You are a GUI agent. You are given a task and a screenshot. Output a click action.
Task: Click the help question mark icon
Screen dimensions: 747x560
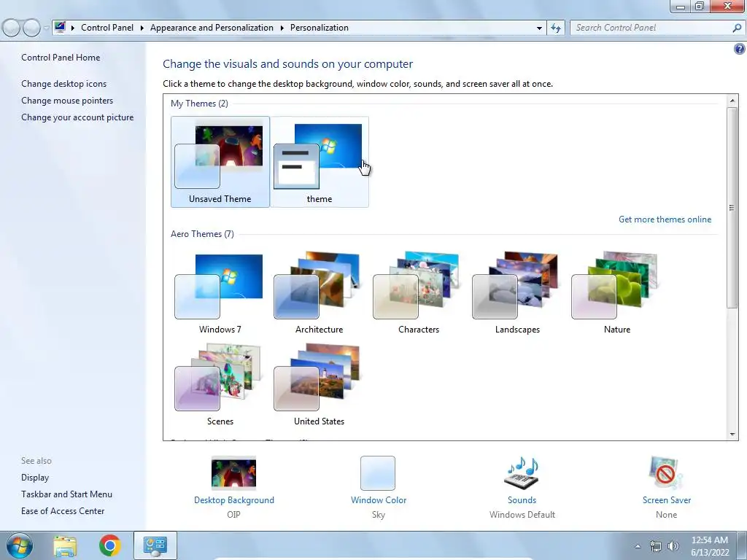[740, 49]
